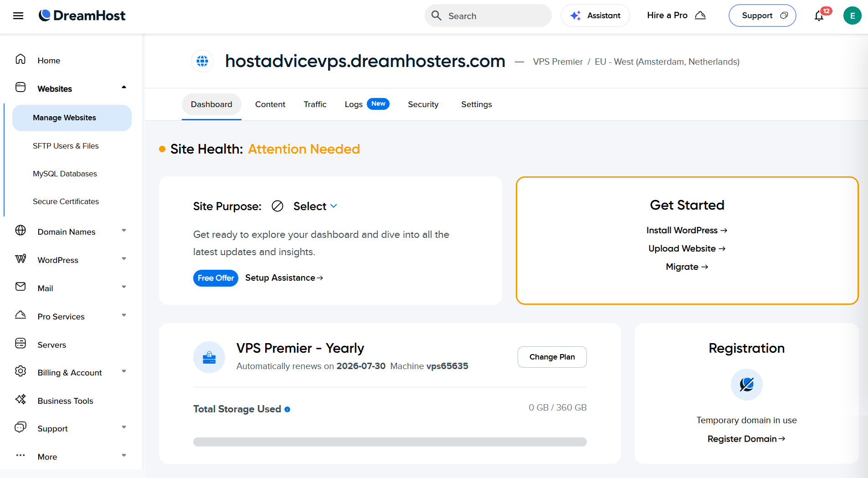This screenshot has height=478, width=868.
Task: Click the renewal date 2026-07-30
Action: coord(361,366)
